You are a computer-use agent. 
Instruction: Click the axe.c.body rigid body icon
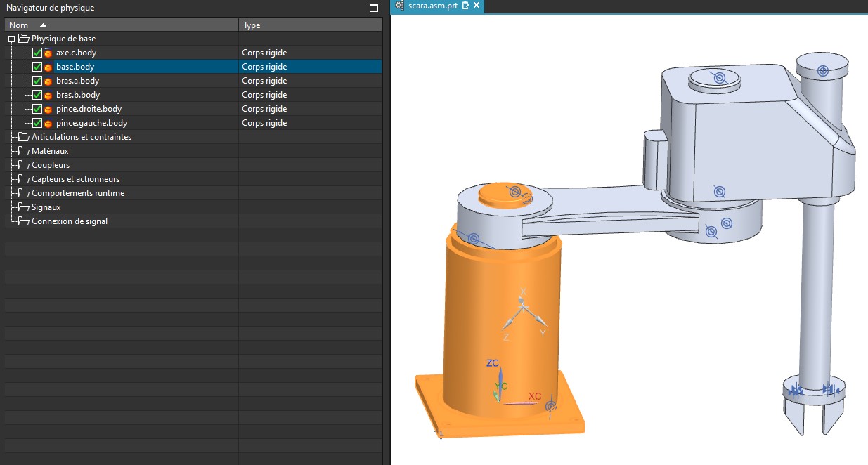coord(48,53)
